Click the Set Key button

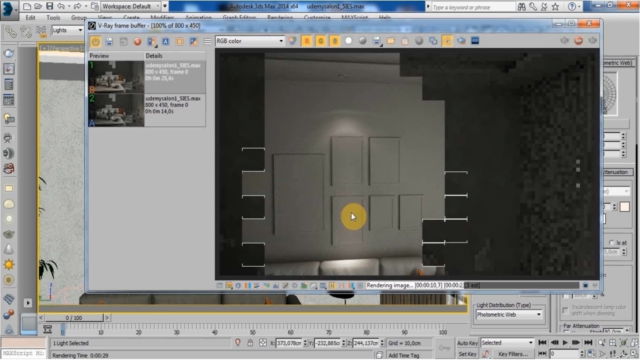467,354
